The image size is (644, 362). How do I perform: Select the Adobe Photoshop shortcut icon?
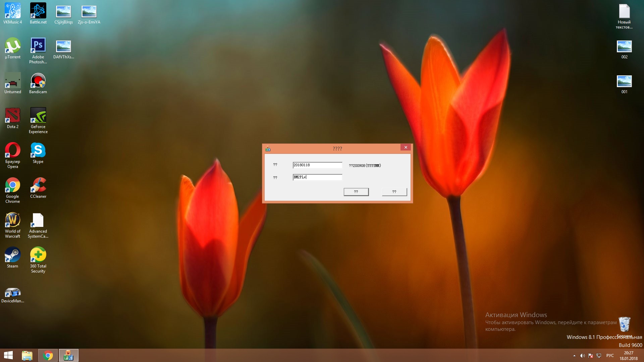38,46
